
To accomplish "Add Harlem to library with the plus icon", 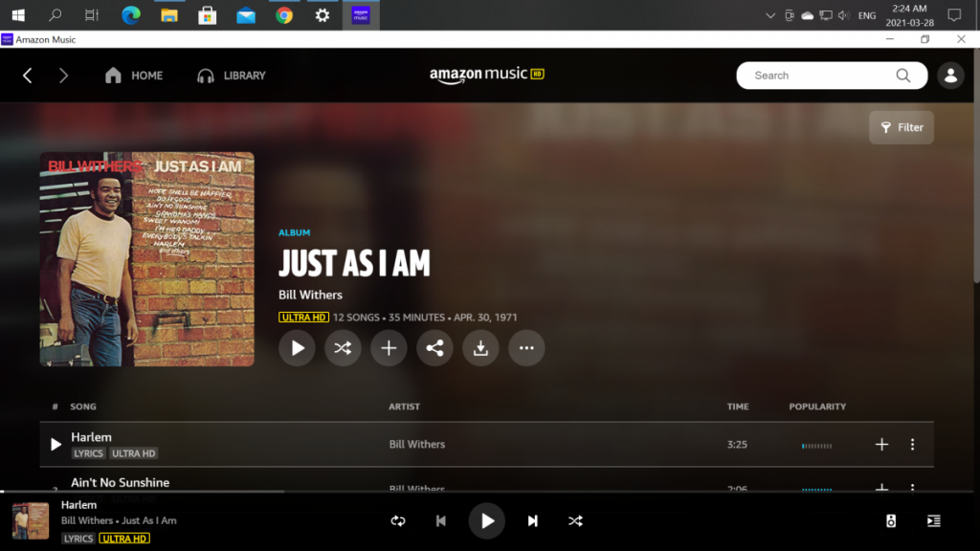I will [x=881, y=444].
